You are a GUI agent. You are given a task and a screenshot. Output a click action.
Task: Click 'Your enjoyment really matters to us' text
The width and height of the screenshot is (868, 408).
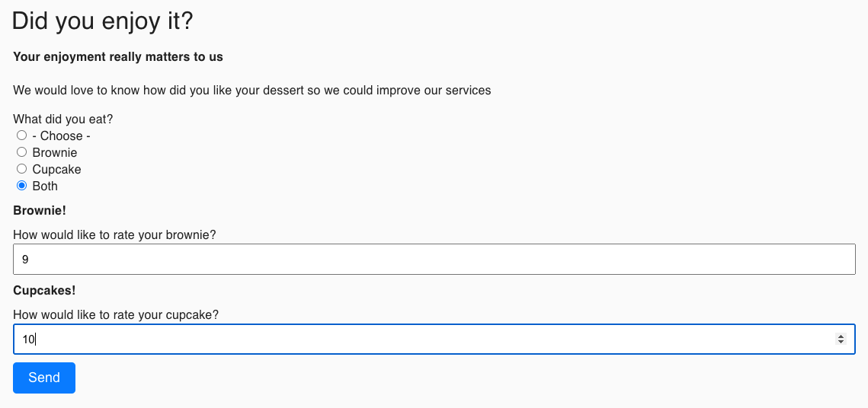118,57
